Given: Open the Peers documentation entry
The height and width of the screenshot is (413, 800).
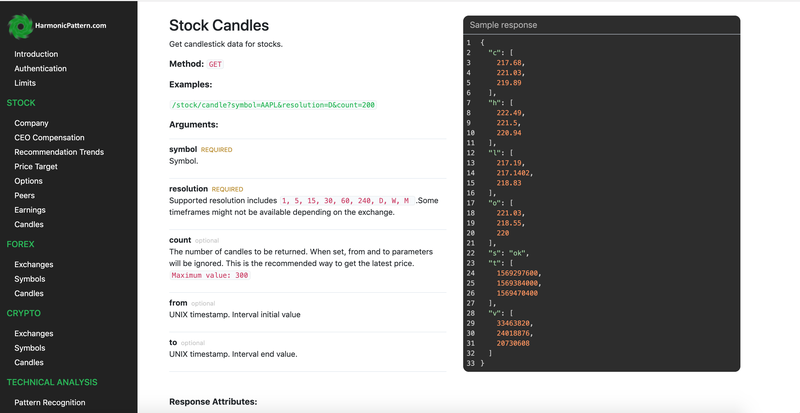Looking at the screenshot, I should (x=24, y=196).
